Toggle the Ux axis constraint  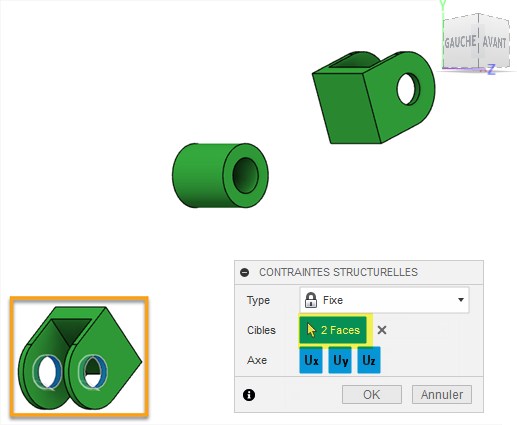coord(311,360)
